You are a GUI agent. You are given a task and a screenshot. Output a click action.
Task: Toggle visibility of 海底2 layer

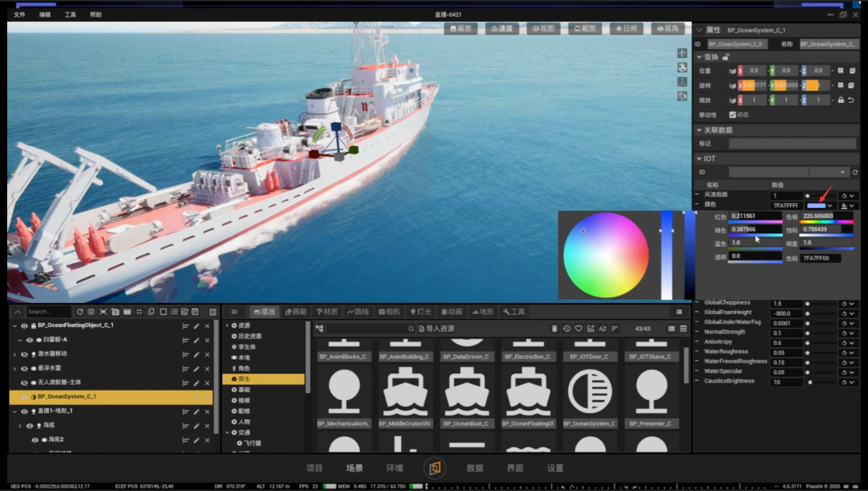pos(35,440)
